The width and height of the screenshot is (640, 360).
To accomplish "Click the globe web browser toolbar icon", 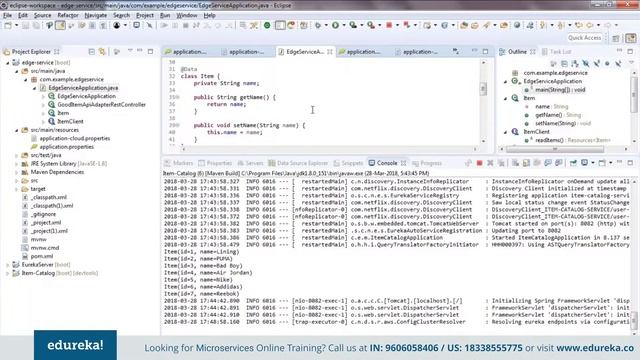I will 517,25.
